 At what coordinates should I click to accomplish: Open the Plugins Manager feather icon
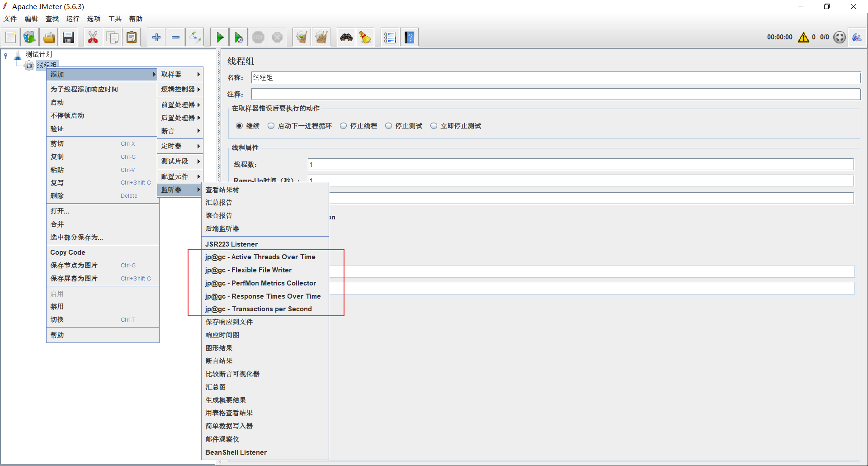[x=857, y=37]
